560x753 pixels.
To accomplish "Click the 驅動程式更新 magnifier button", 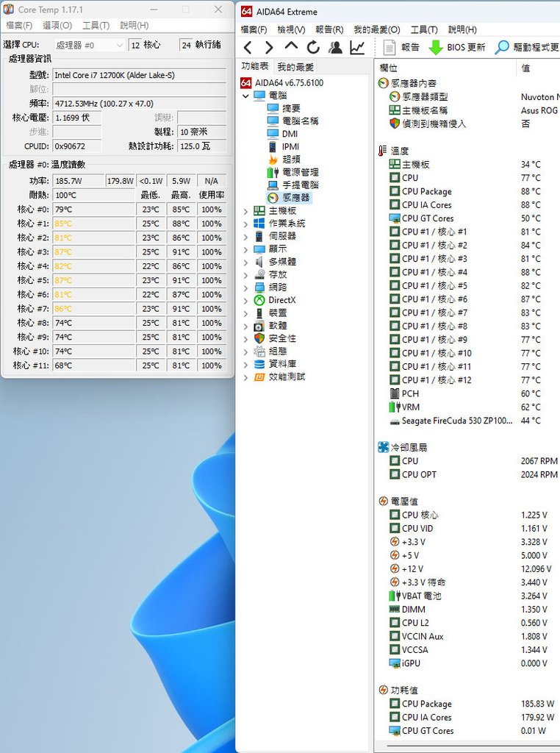I will click(527, 47).
